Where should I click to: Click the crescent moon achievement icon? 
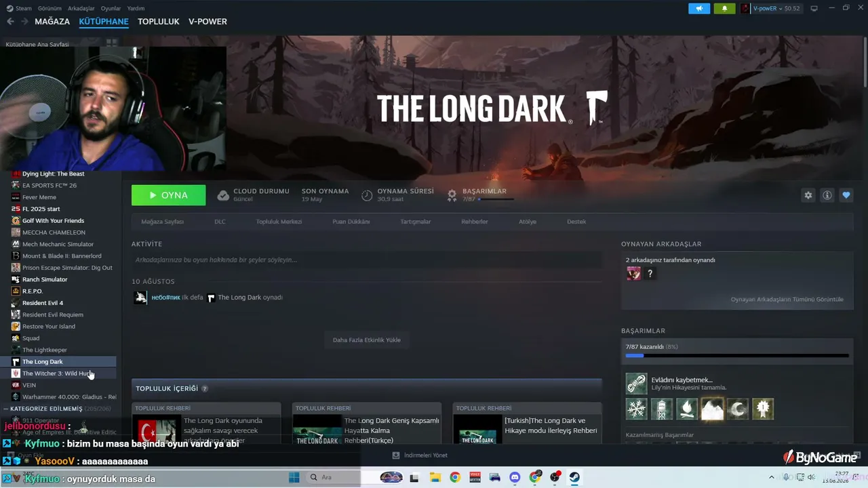(738, 409)
